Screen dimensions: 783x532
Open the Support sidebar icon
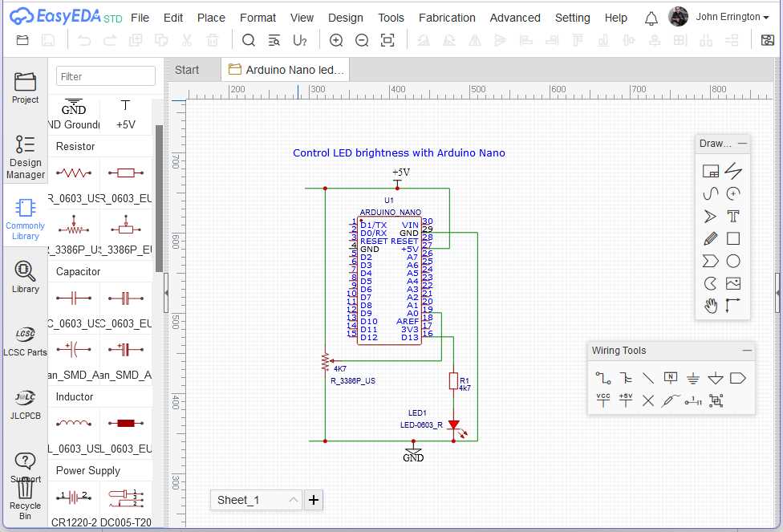[25, 468]
